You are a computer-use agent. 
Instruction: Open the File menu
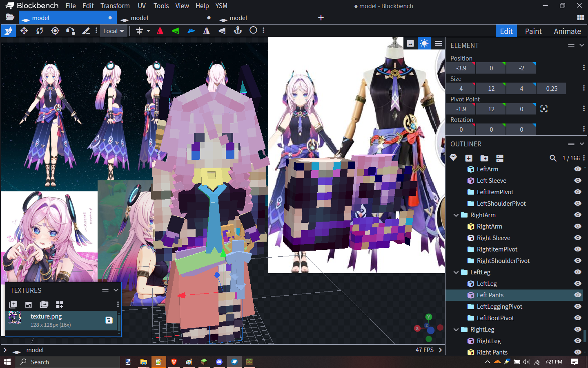click(71, 6)
